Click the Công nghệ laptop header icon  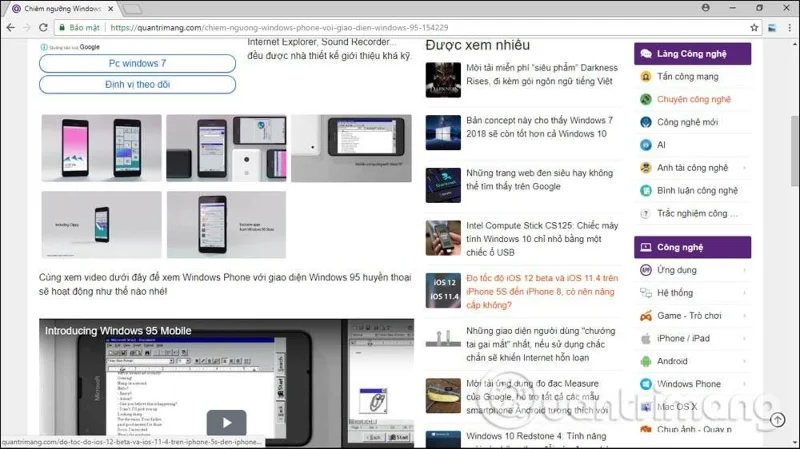pyautogui.click(x=646, y=247)
